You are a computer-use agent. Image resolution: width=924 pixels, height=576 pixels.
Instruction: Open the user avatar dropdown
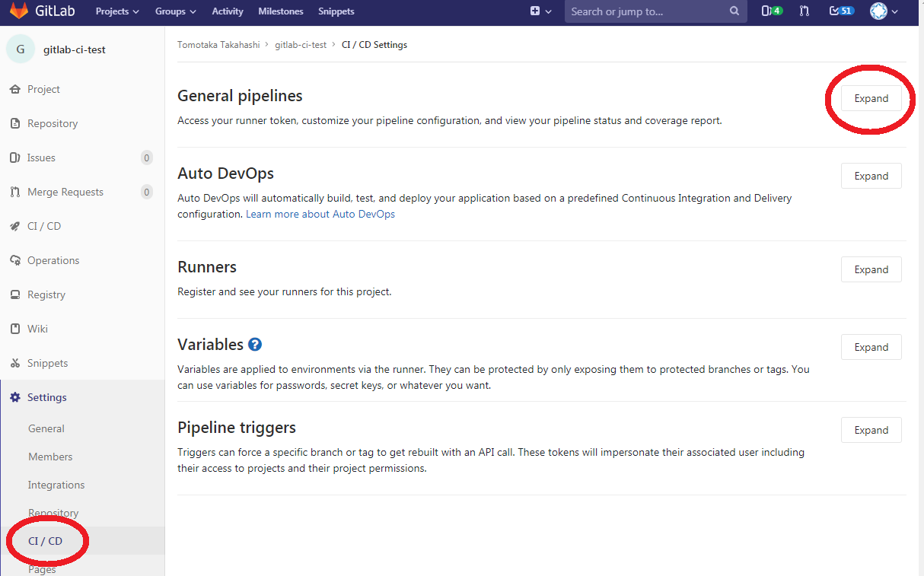(x=880, y=11)
